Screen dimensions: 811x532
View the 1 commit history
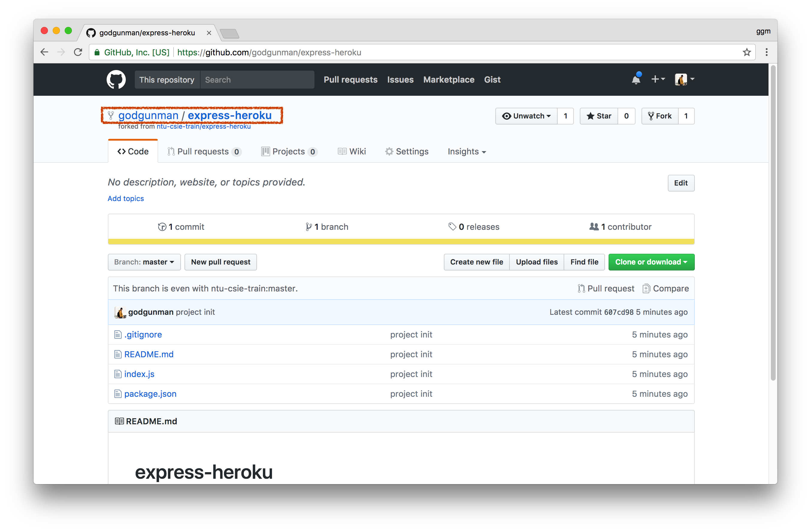pos(181,227)
